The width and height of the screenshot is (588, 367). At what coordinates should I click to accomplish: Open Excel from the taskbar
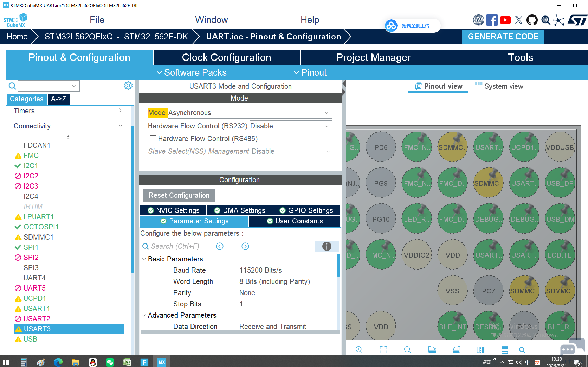127,362
